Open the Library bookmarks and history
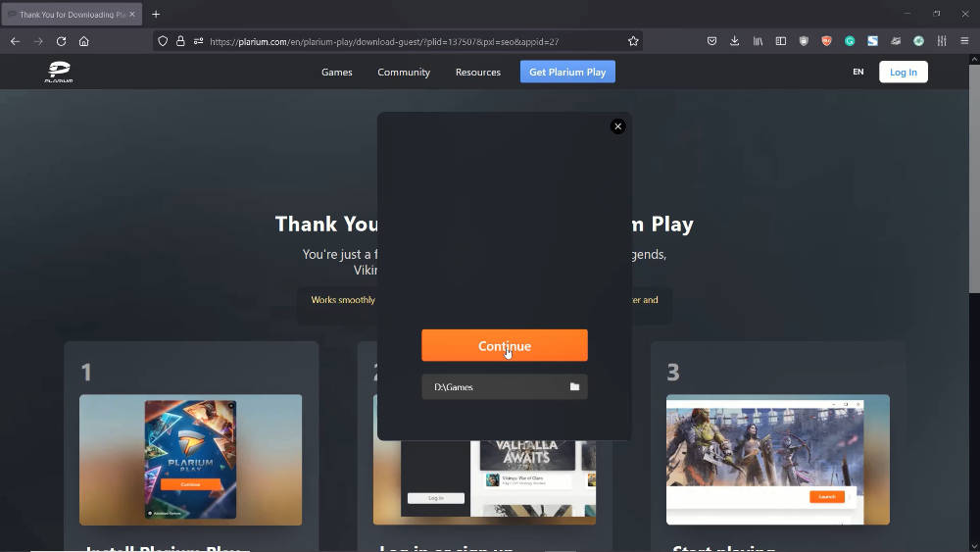This screenshot has height=552, width=980. click(x=758, y=41)
